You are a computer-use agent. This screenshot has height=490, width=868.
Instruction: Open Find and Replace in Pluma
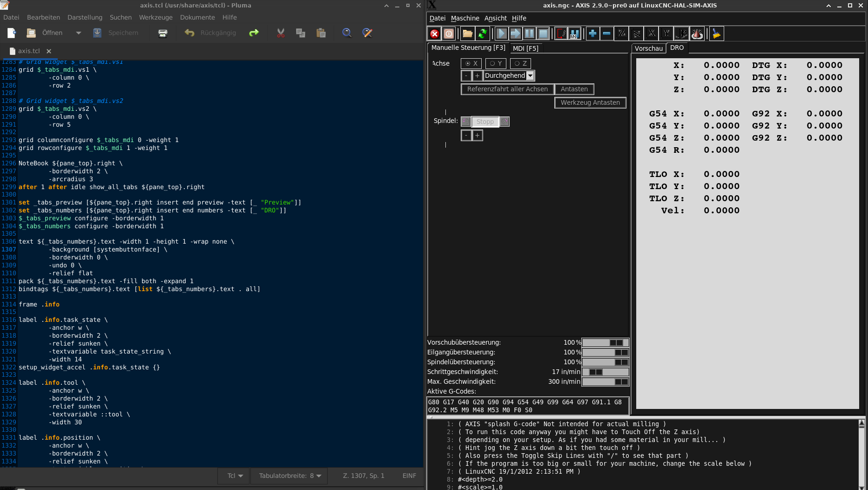(x=367, y=33)
